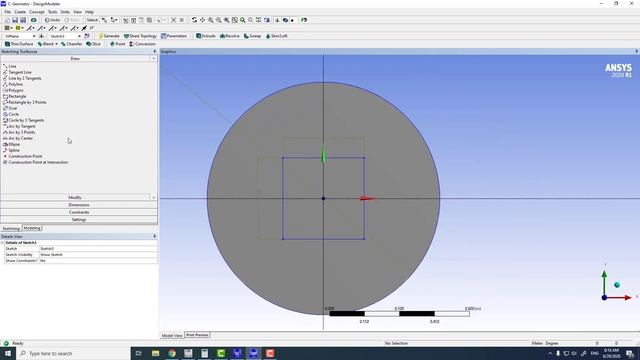Open the active plane dropdown
Image resolution: width=640 pixels, height=360 pixels.
pyautogui.click(x=34, y=36)
